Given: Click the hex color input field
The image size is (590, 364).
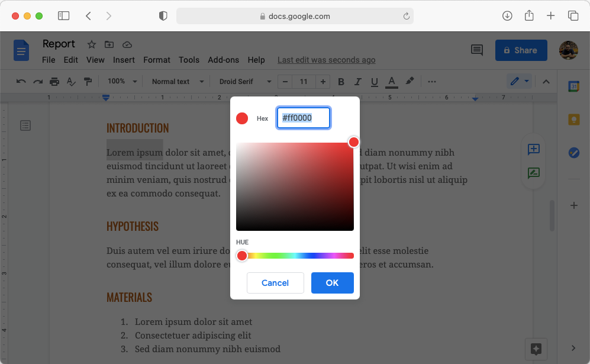Looking at the screenshot, I should tap(303, 118).
